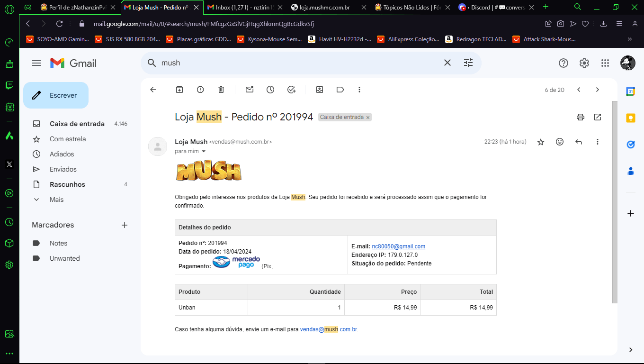Add an emoji reaction to the message

560,142
